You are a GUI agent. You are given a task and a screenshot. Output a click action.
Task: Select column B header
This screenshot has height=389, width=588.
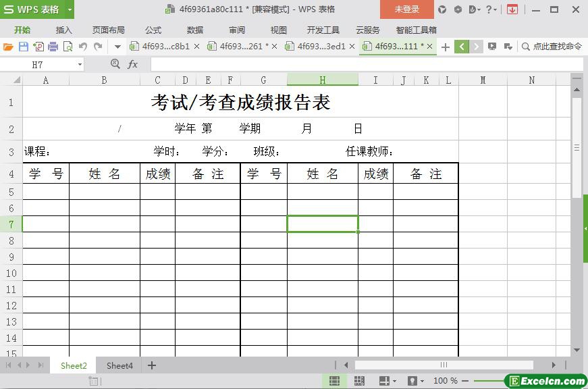click(104, 80)
